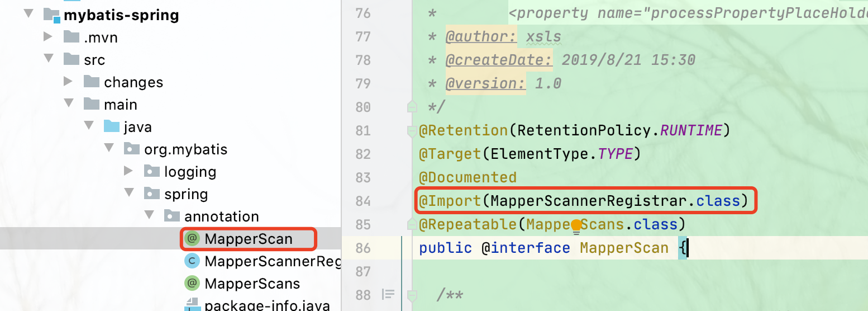Click the spring package icon
The height and width of the screenshot is (311, 868).
152,194
